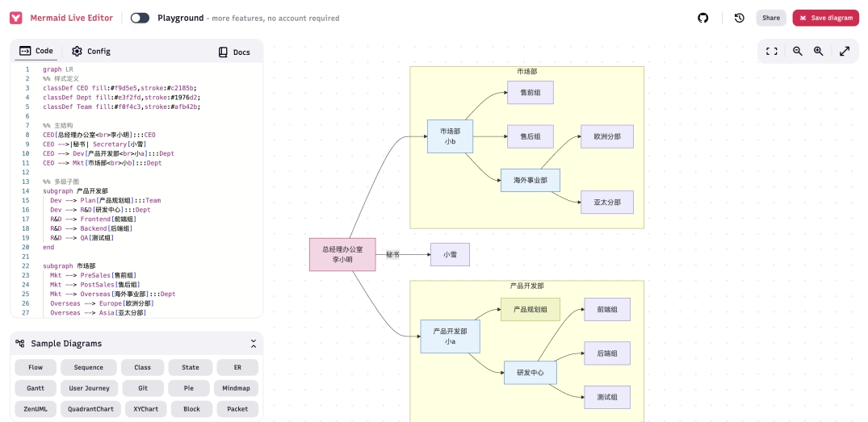Toggle the Playground switch
Image resolution: width=868 pixels, height=422 pixels.
(140, 18)
